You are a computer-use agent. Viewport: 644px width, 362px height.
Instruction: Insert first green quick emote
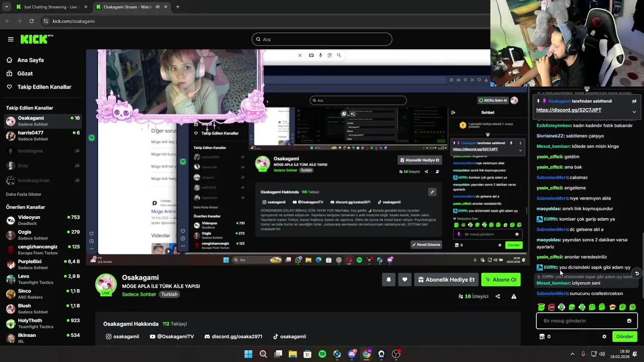coord(541,307)
